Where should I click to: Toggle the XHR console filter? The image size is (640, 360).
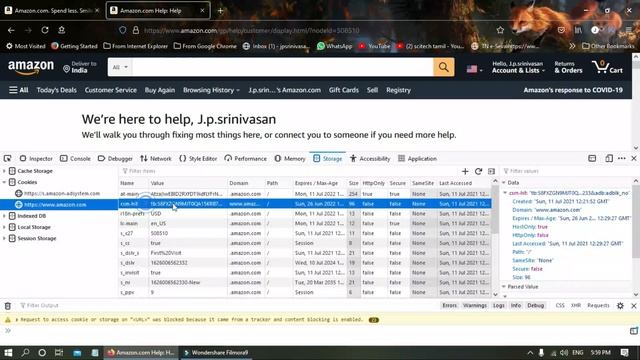(576, 306)
